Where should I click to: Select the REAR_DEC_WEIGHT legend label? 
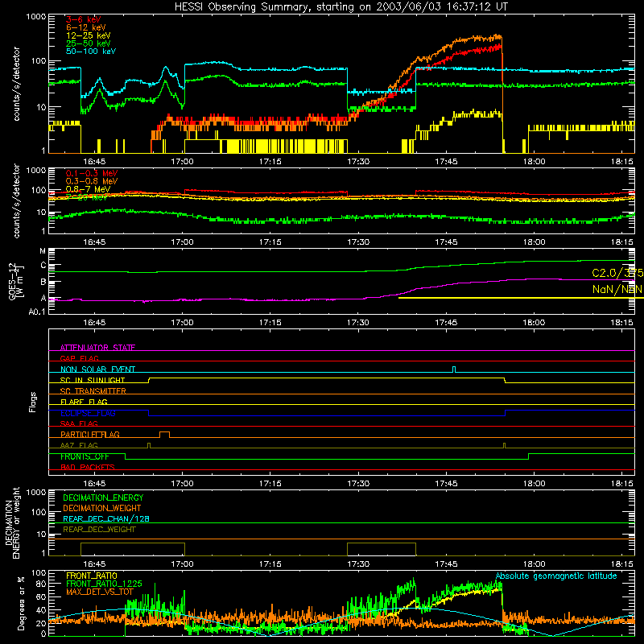point(99,530)
